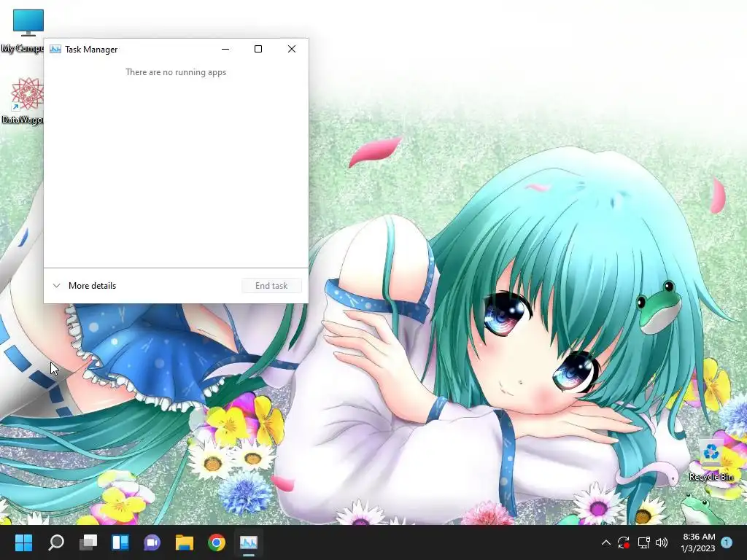
Task: Open taskbar Search
Action: pos(56,542)
